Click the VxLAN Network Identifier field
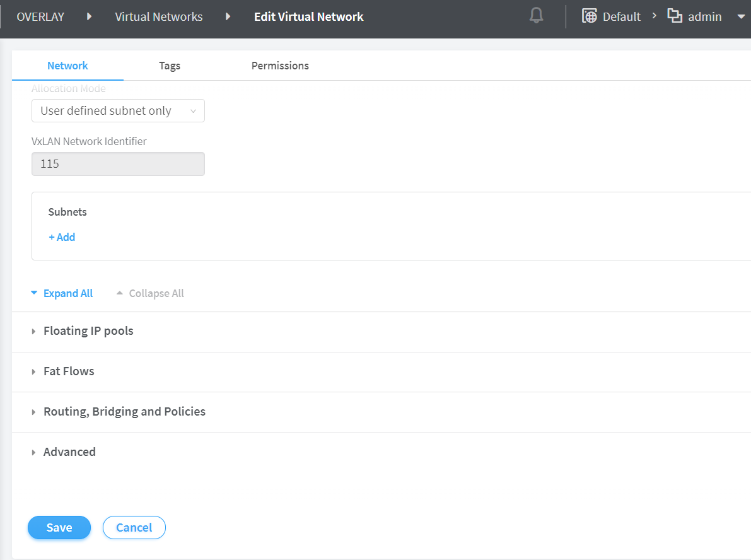This screenshot has height=560, width=751. 118,164
